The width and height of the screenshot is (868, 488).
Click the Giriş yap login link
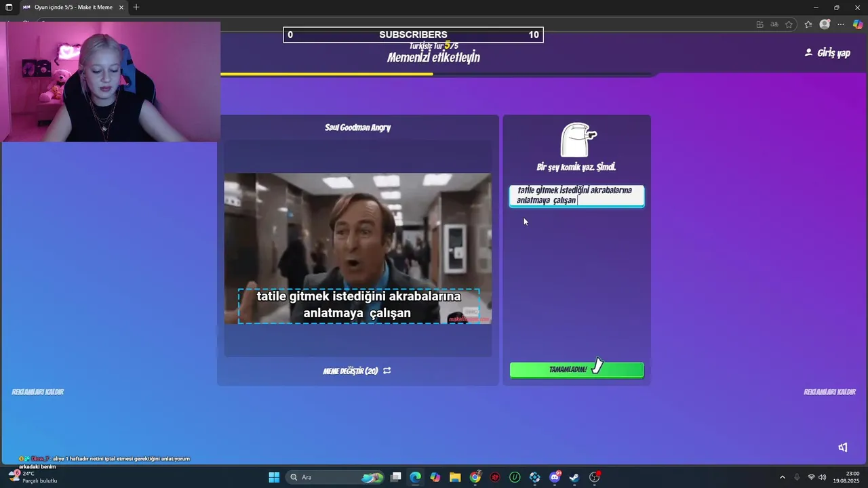point(827,53)
